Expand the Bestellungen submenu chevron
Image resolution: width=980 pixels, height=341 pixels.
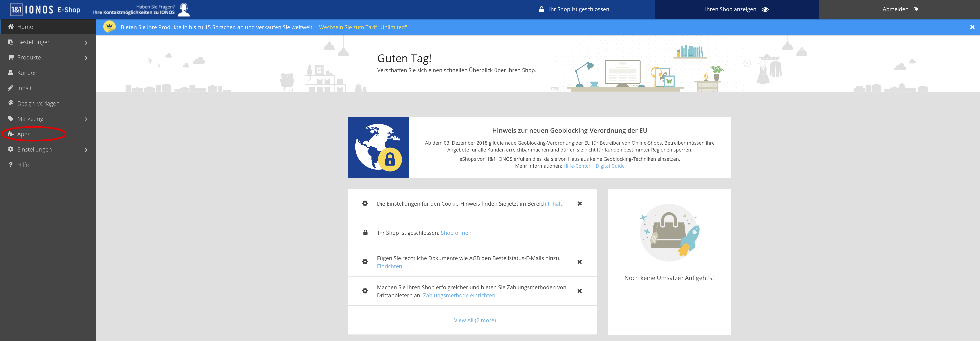(86, 43)
